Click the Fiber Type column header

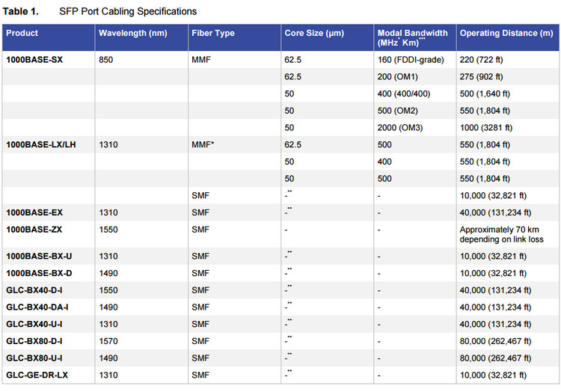[214, 33]
